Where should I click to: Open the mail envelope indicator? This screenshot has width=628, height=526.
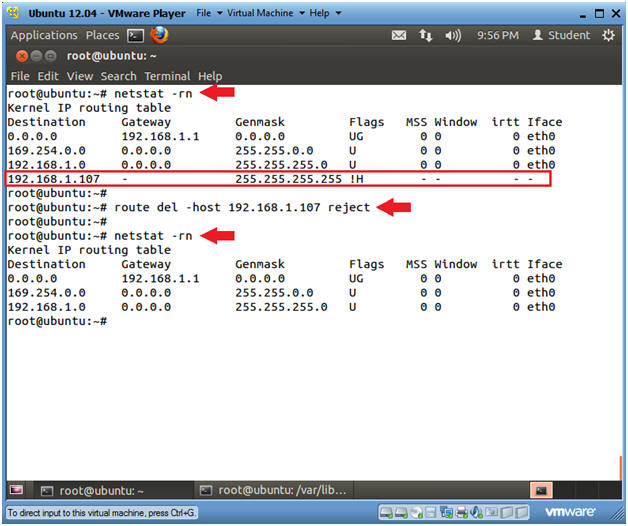(399, 36)
